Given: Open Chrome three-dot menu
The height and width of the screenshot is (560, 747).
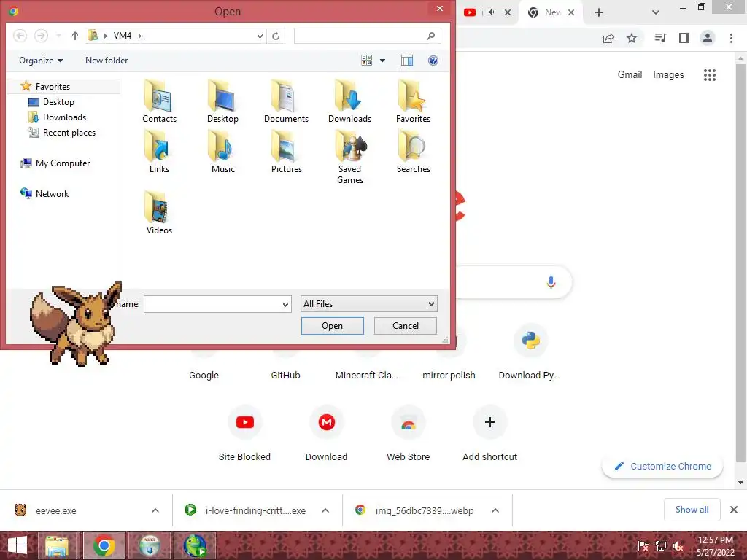Looking at the screenshot, I should (731, 38).
